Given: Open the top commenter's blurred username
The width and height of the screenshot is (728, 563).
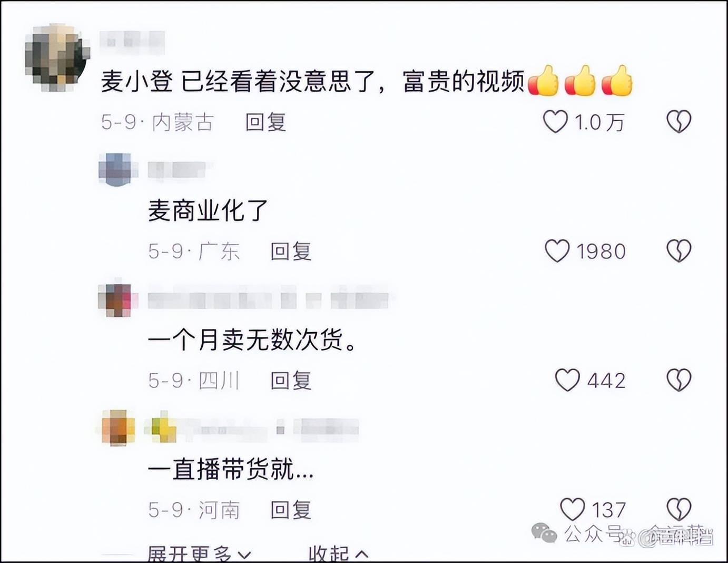Looking at the screenshot, I should (x=132, y=42).
